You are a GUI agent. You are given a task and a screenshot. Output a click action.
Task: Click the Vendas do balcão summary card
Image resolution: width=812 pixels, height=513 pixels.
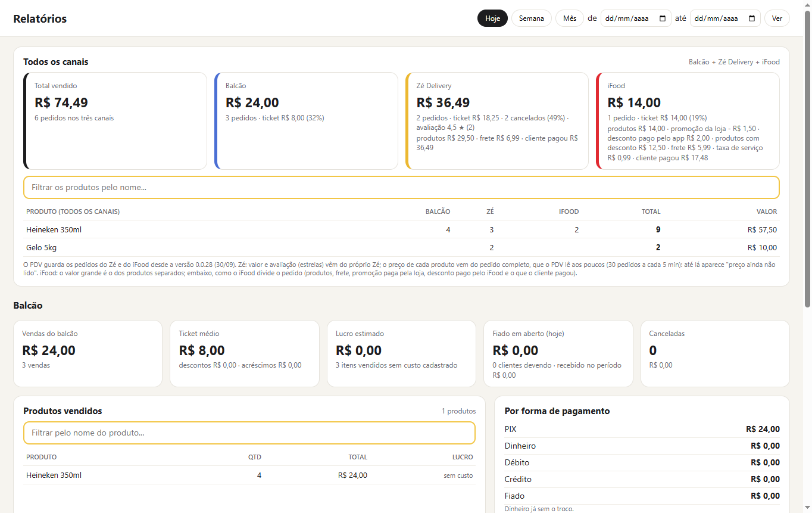click(x=88, y=354)
